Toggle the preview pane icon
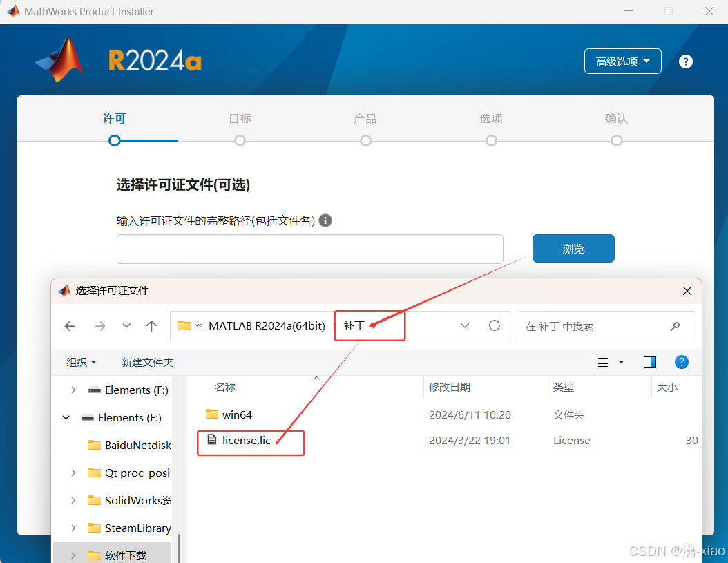Screen dimensions: 728x563 [649, 363]
